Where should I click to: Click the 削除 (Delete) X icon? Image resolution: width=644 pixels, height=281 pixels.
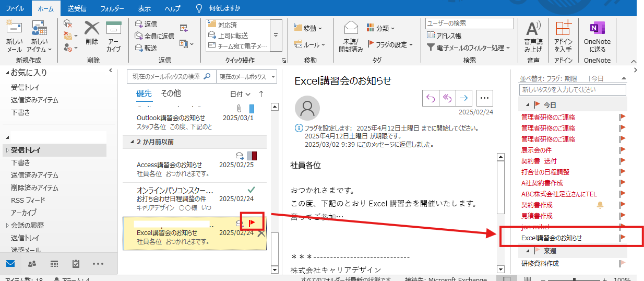92,28
